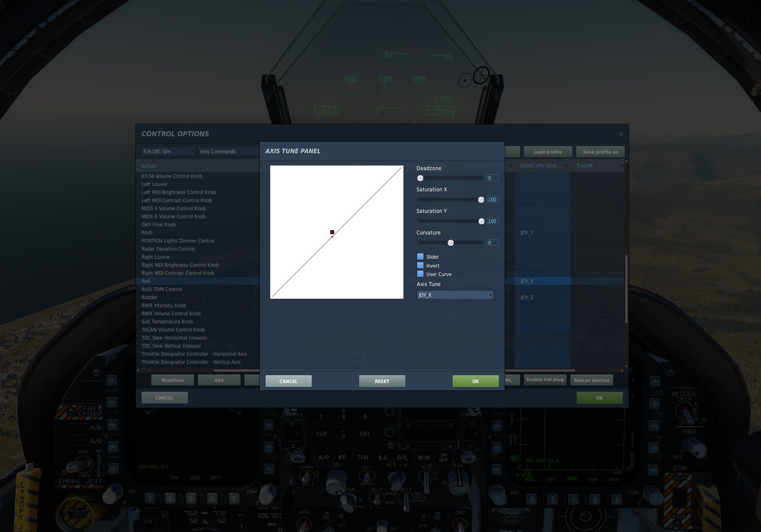The width and height of the screenshot is (761, 532).
Task: Click the axis response curve graph
Action: (x=337, y=232)
